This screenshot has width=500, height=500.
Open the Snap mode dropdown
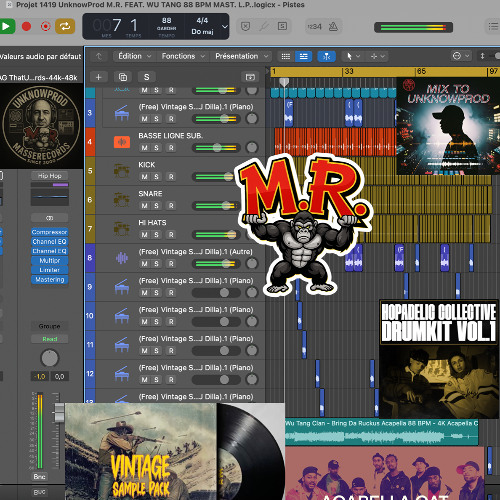pyautogui.click(x=461, y=56)
